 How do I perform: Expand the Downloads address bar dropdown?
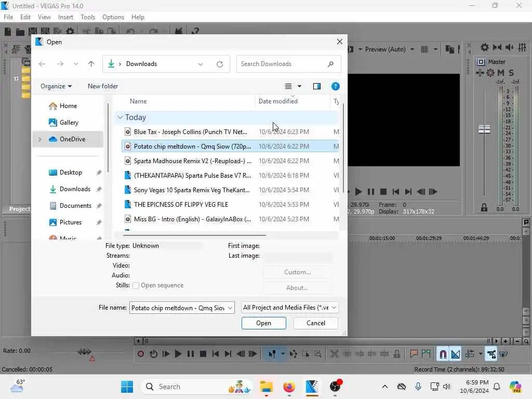click(x=201, y=64)
